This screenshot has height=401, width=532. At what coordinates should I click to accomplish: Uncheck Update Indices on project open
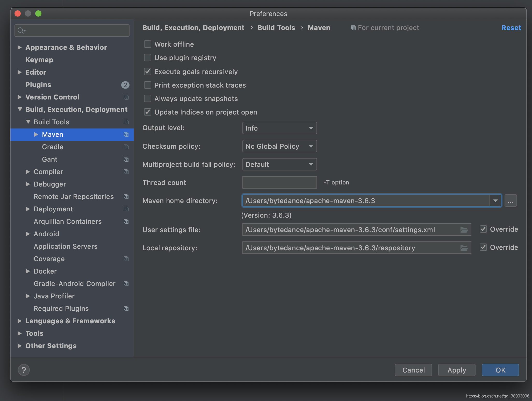point(148,112)
